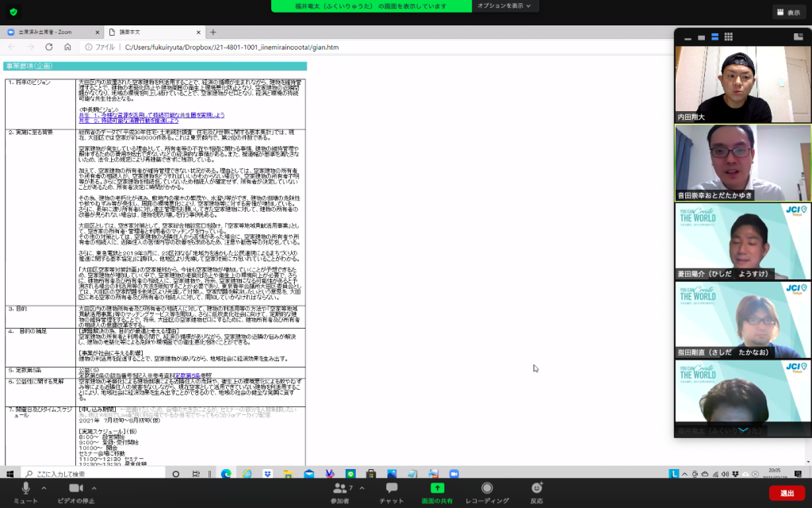Expand video options arrow beside ビデオの停止
812x508 pixels.
94,487
